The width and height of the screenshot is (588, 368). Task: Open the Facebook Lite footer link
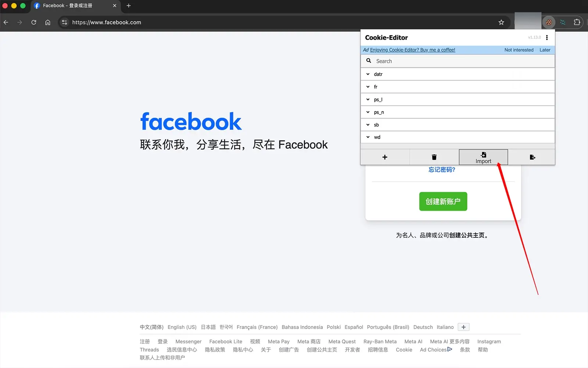pos(226,342)
